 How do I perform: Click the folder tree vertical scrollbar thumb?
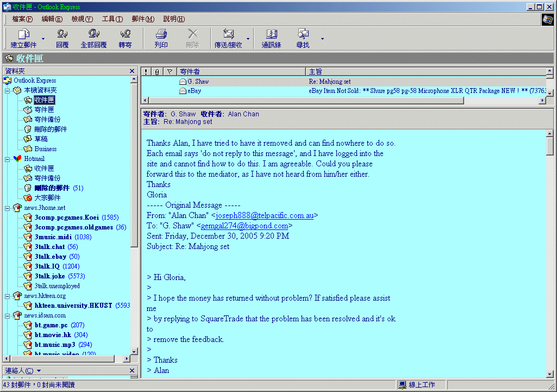(134, 165)
